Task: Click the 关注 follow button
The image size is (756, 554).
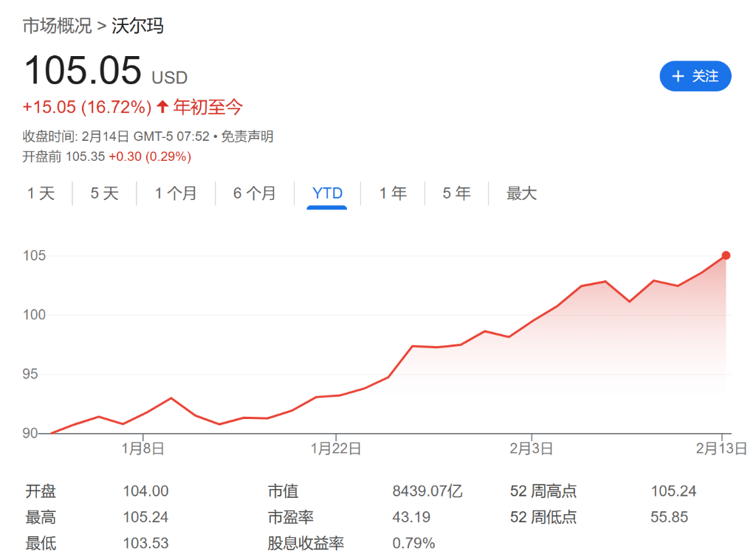Action: coord(695,76)
